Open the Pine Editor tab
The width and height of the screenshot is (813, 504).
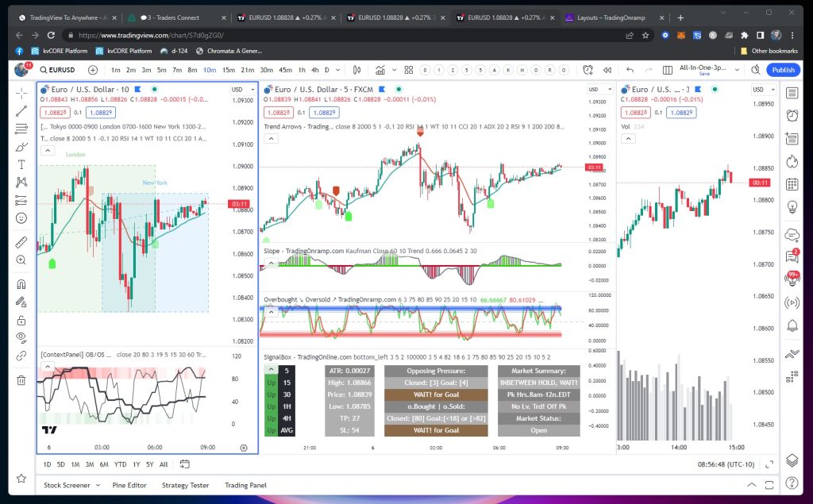click(x=129, y=485)
